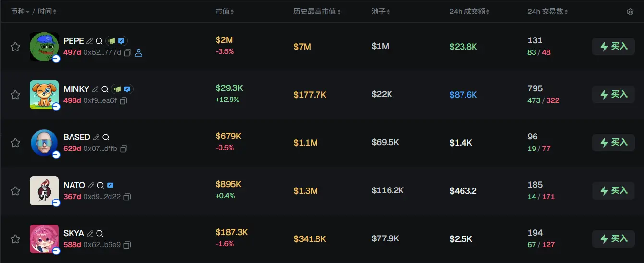Image resolution: width=644 pixels, height=263 pixels.
Task: Sort by 24h 交易数 column header
Action: pyautogui.click(x=547, y=12)
